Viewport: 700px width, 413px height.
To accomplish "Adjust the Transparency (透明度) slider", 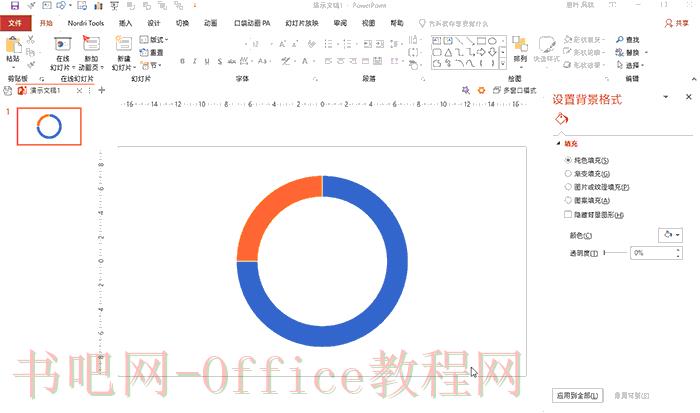I will (616, 253).
